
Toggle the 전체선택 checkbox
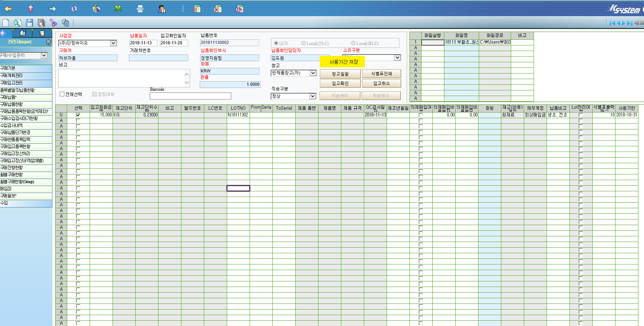[62, 94]
